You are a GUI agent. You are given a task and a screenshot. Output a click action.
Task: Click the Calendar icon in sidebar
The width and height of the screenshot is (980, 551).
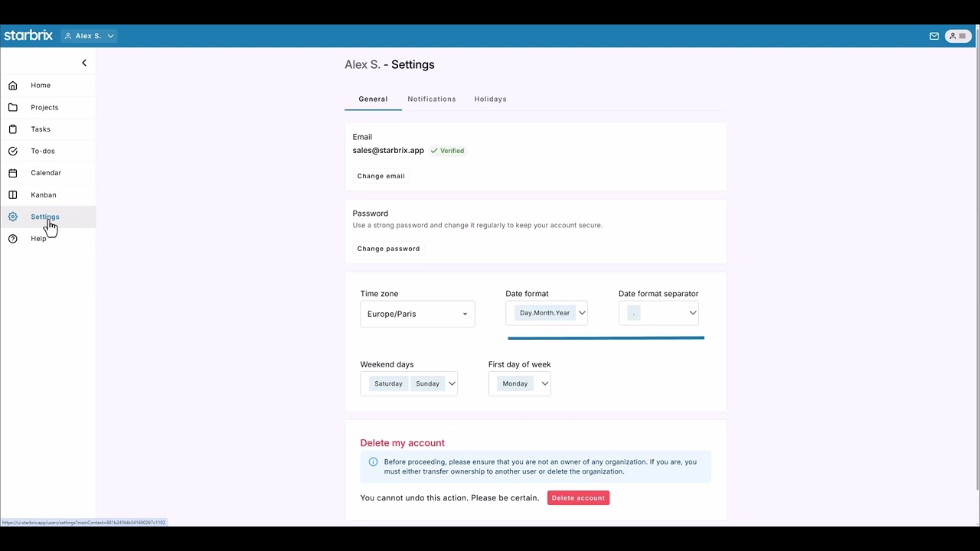pos(13,173)
